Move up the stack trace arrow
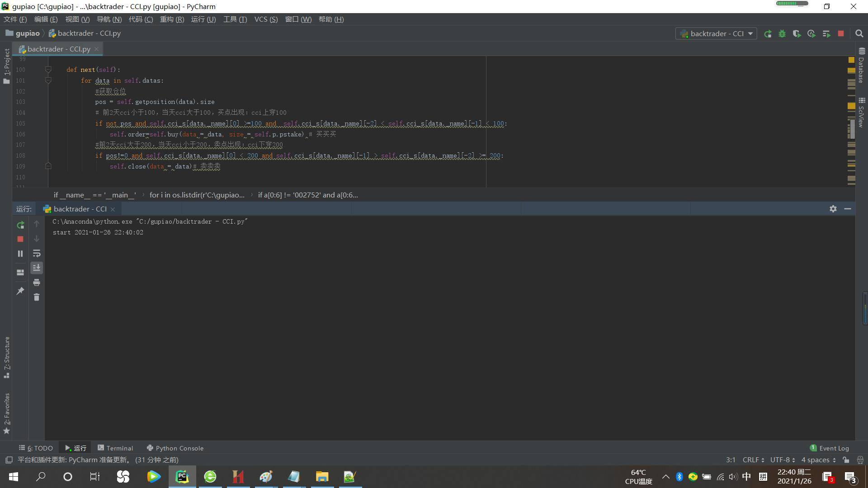 pos(37,224)
